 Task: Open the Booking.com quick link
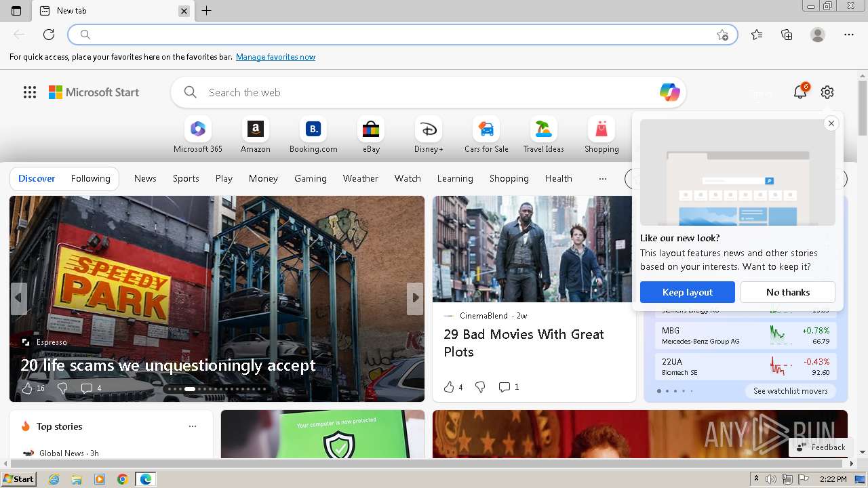313,135
